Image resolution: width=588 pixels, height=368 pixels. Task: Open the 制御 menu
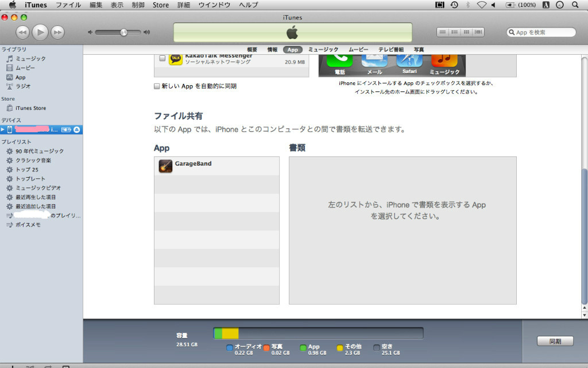point(138,5)
